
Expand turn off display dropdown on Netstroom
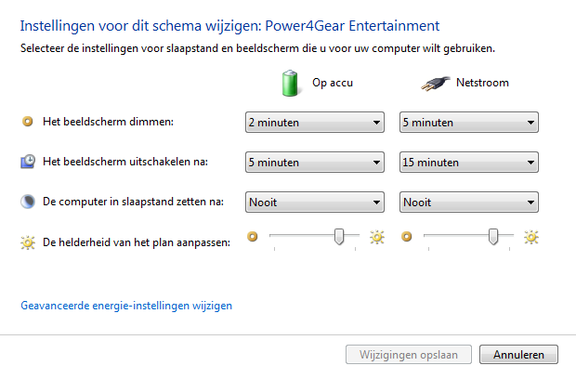(469, 162)
